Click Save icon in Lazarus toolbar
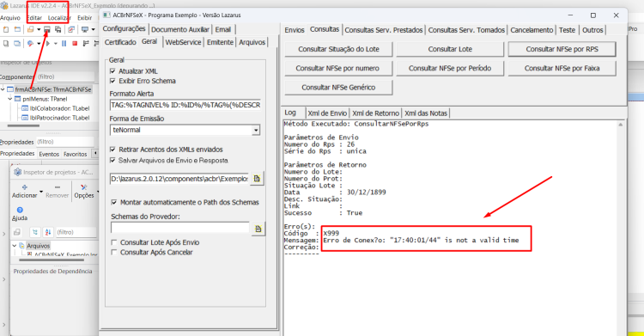The height and width of the screenshot is (336, 644). pos(47,29)
